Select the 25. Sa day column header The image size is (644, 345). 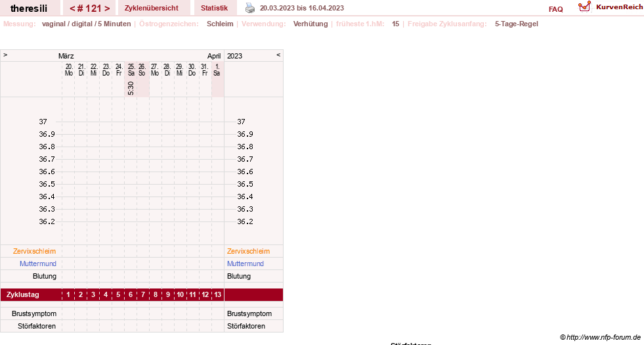click(x=131, y=70)
